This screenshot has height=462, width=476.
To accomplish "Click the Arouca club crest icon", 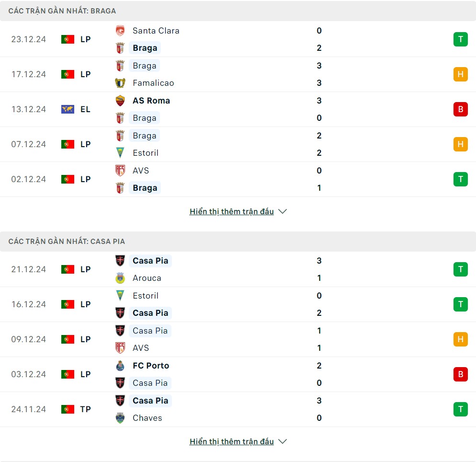I will tap(120, 278).
